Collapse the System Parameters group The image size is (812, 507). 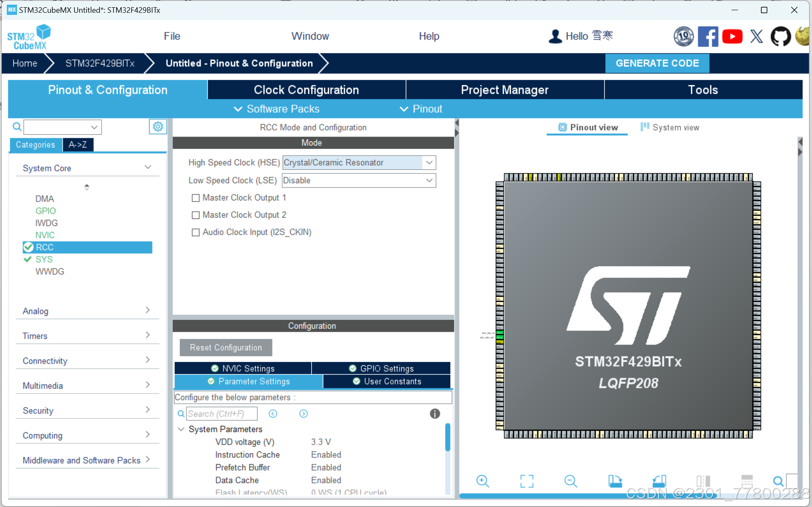click(x=181, y=429)
